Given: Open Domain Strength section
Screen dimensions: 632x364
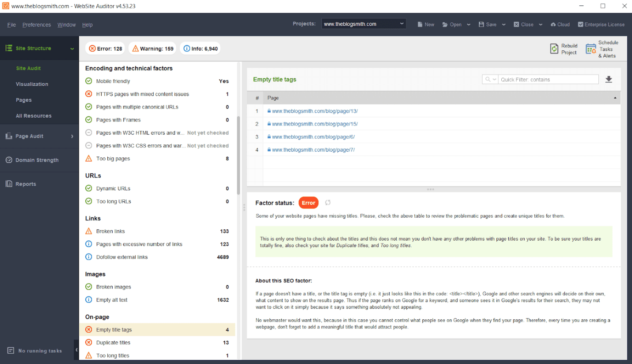Looking at the screenshot, I should [x=39, y=160].
